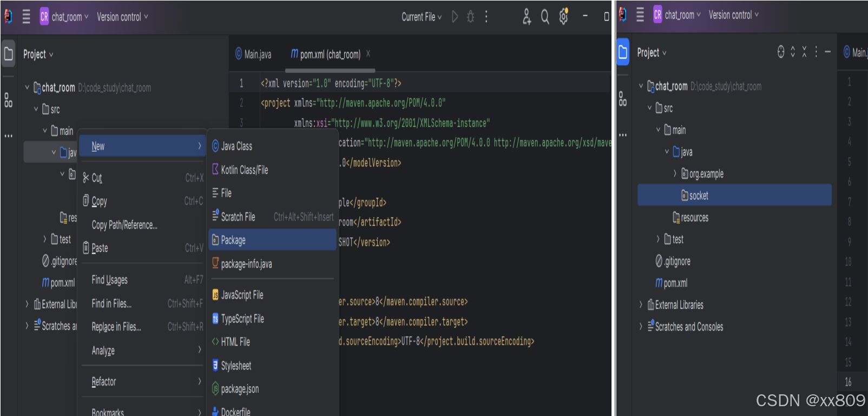Click Project tool window icon in the right window
868x416 pixels.
[x=623, y=52]
